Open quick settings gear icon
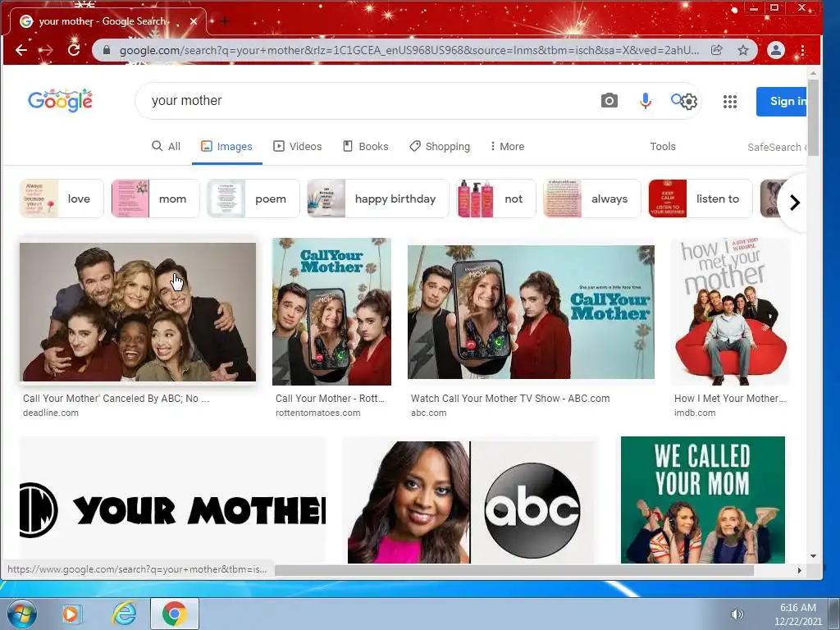 (690, 101)
